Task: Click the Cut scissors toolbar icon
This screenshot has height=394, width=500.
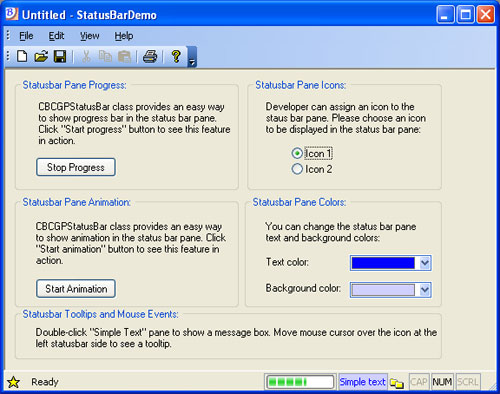Action: [86, 56]
